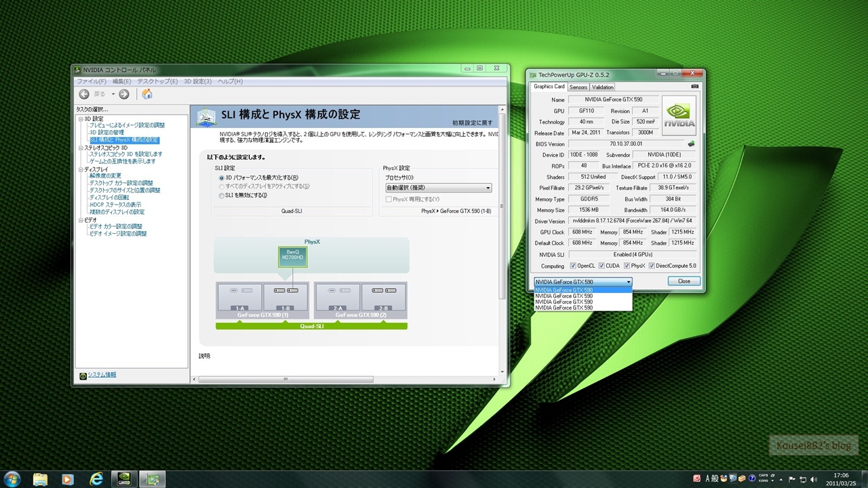Collapse the ディスプレイ tree node
Image resolution: width=868 pixels, height=488 pixels.
point(80,169)
